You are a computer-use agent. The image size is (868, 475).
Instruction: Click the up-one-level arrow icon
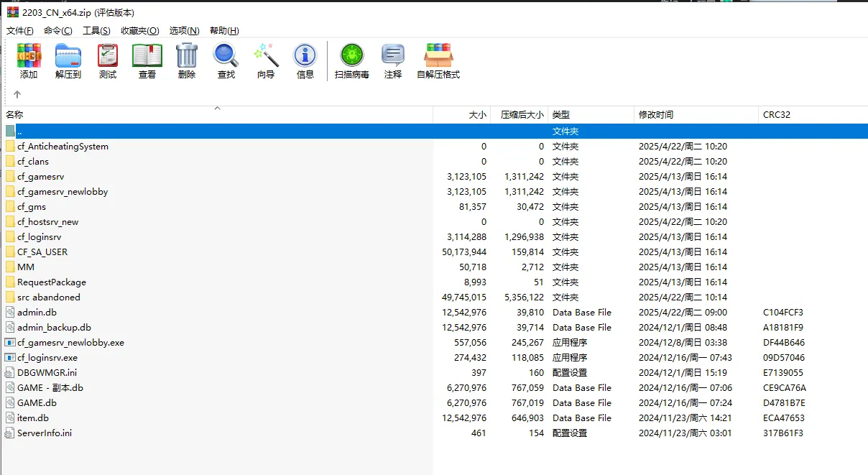click(x=17, y=94)
